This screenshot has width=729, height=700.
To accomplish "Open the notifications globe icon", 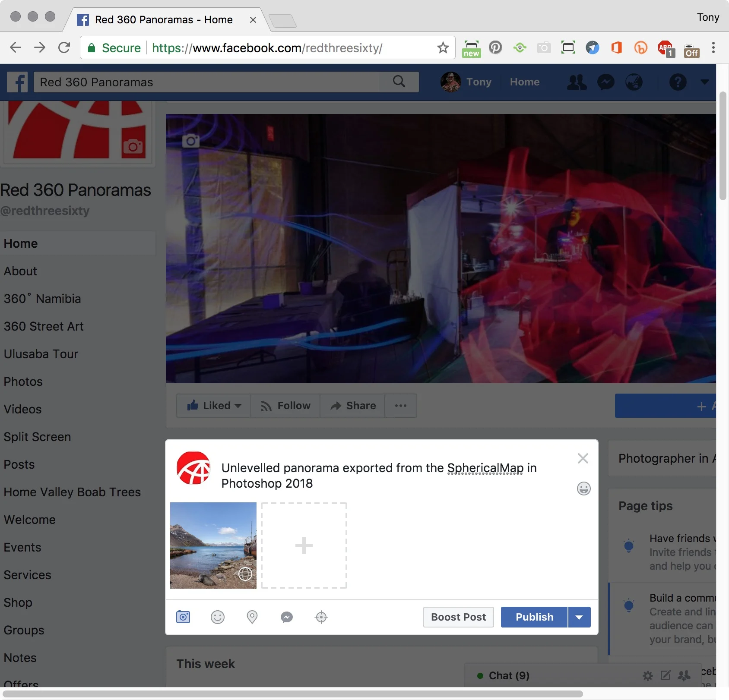I will [634, 82].
